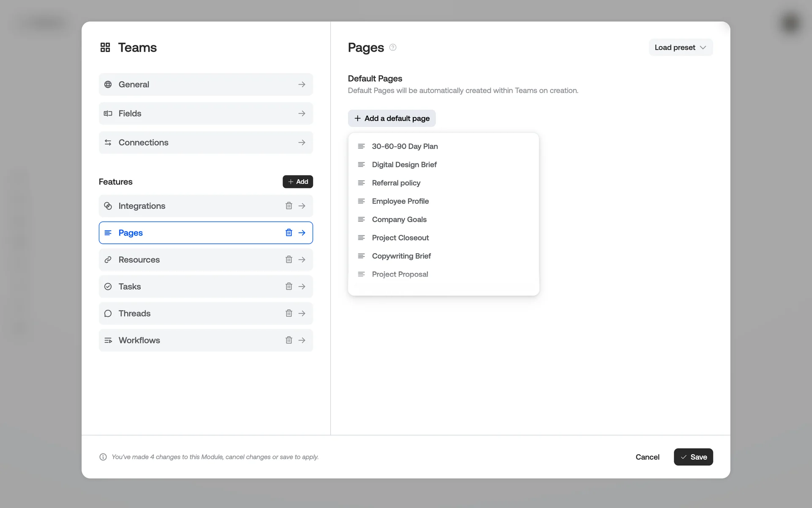Click the Add feature button
This screenshot has width=812, height=508.
pyautogui.click(x=298, y=182)
